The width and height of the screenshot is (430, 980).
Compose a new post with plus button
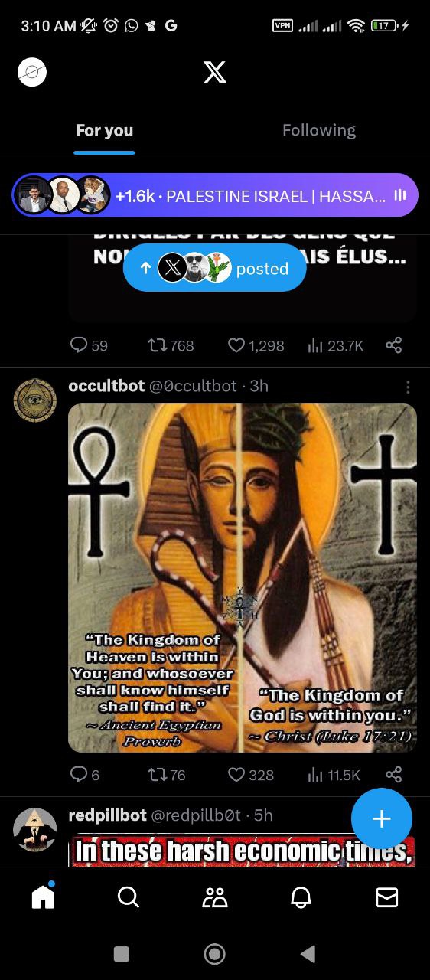382,818
